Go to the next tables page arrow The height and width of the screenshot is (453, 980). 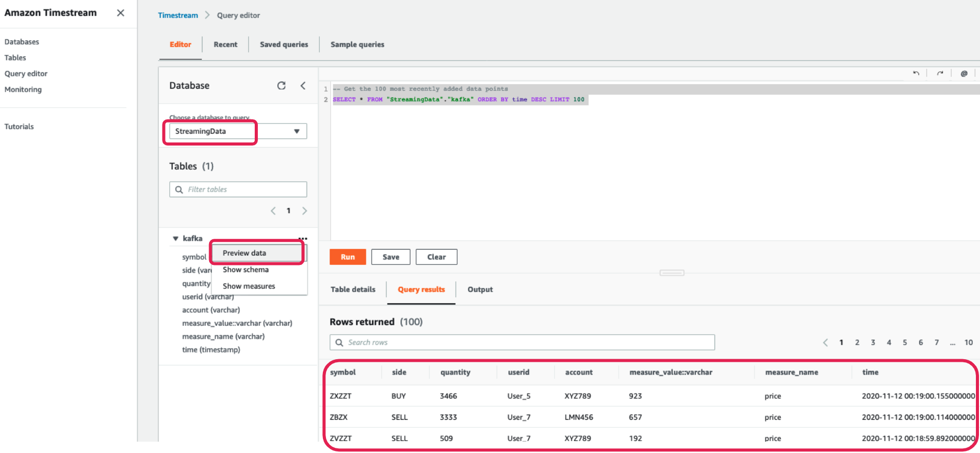coord(304,211)
